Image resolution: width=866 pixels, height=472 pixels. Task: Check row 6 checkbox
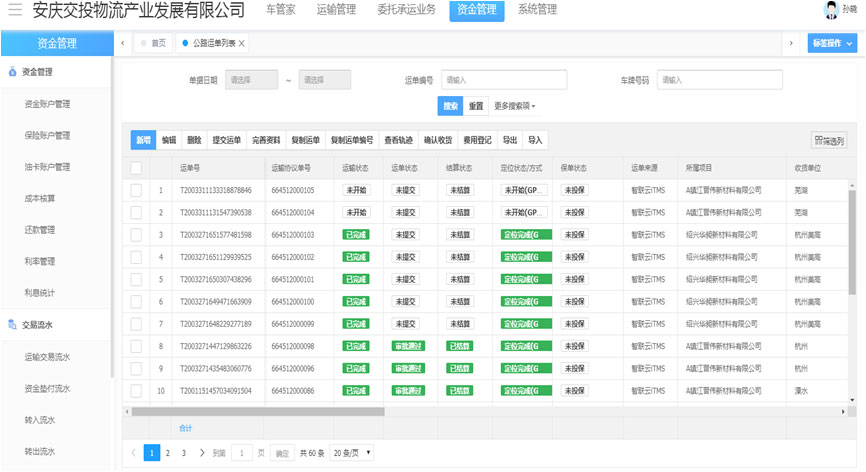136,301
